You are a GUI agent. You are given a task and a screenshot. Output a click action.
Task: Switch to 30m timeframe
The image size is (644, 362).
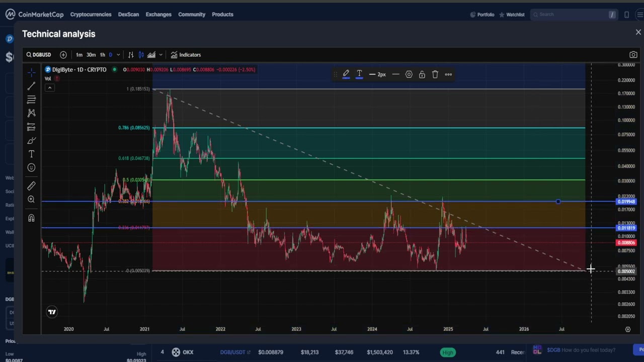point(91,55)
